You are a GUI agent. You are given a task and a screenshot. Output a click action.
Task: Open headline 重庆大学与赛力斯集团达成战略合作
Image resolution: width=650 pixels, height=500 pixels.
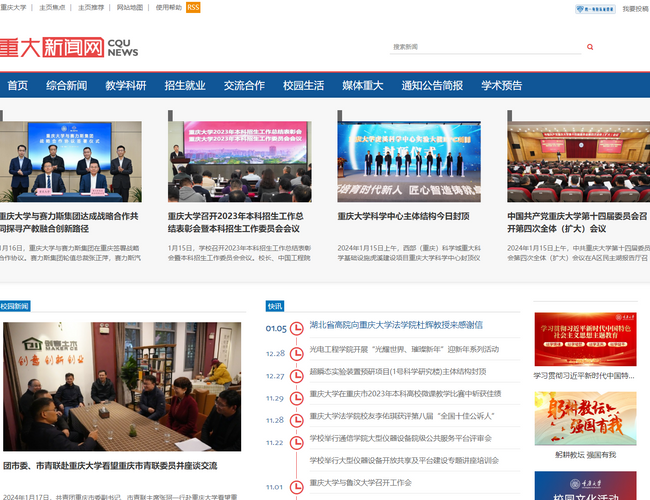pyautogui.click(x=69, y=222)
